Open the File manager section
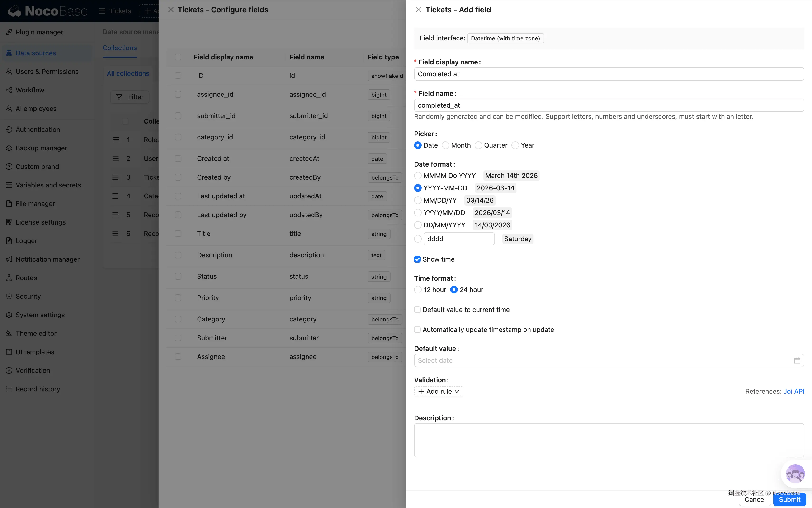This screenshot has height=508, width=812. (x=35, y=204)
